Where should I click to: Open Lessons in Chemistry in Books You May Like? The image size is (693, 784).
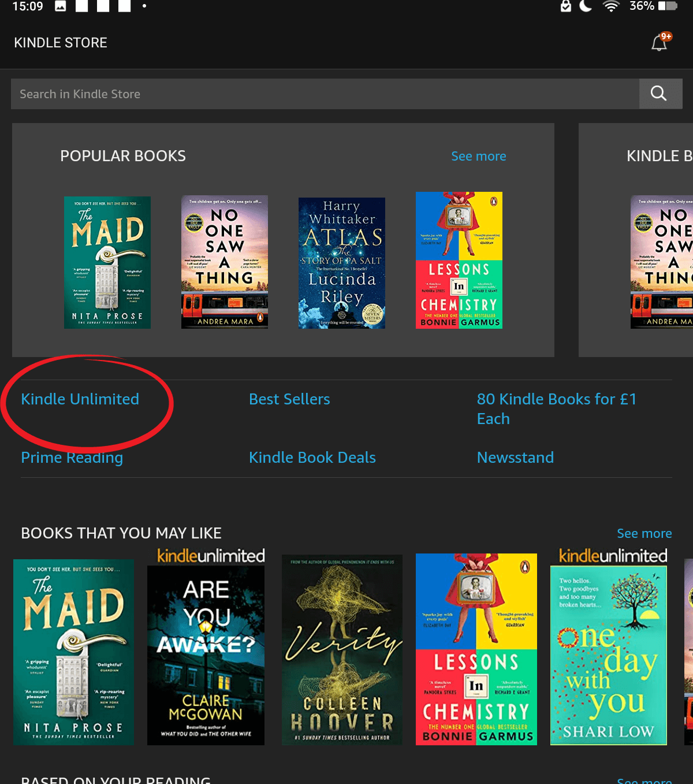click(476, 649)
